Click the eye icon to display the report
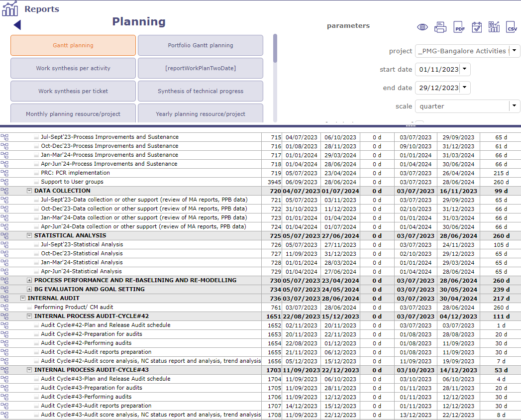The height and width of the screenshot is (420, 521). point(422,27)
